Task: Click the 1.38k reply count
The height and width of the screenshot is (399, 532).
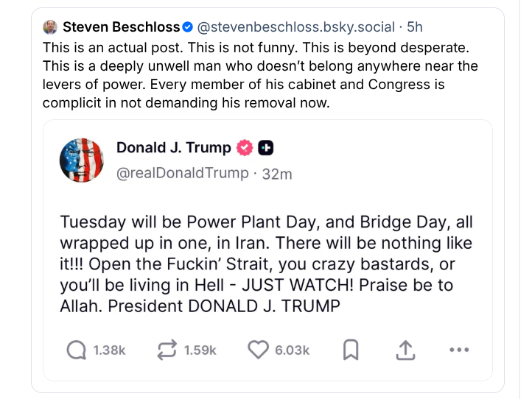Action: tap(109, 351)
